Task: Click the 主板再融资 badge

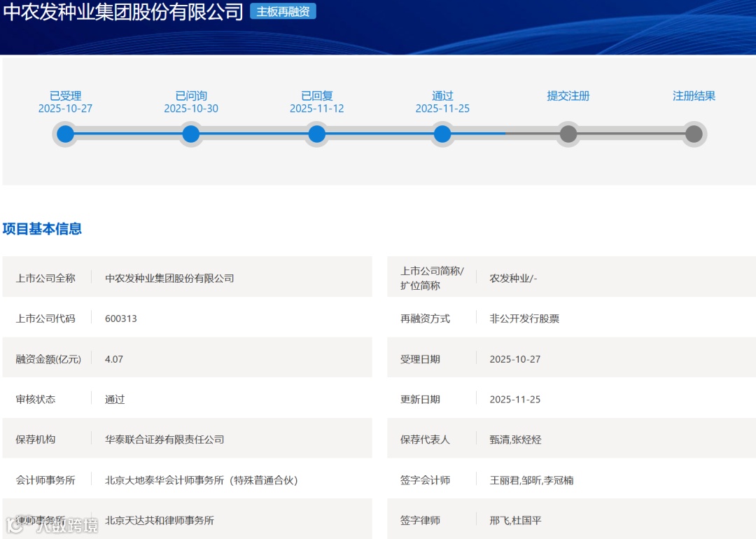Action: (283, 12)
